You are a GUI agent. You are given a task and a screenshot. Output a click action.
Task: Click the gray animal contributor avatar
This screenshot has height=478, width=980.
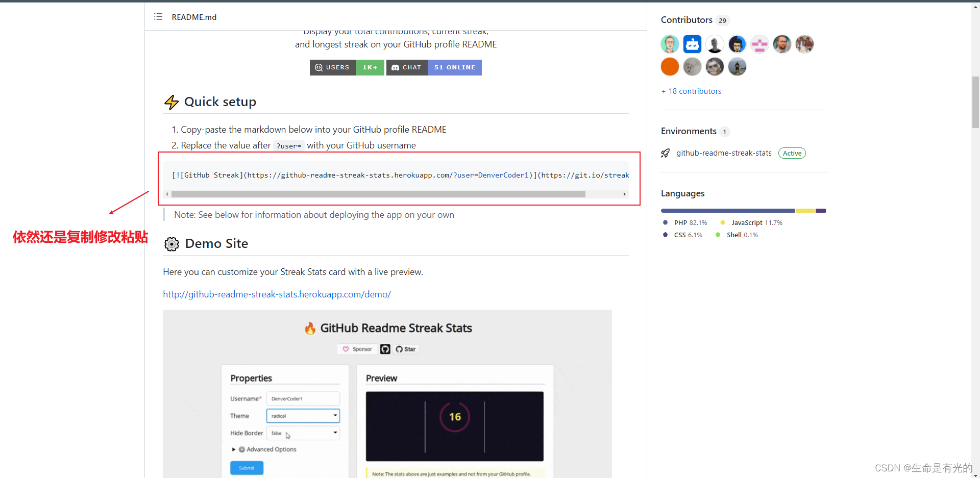click(692, 67)
